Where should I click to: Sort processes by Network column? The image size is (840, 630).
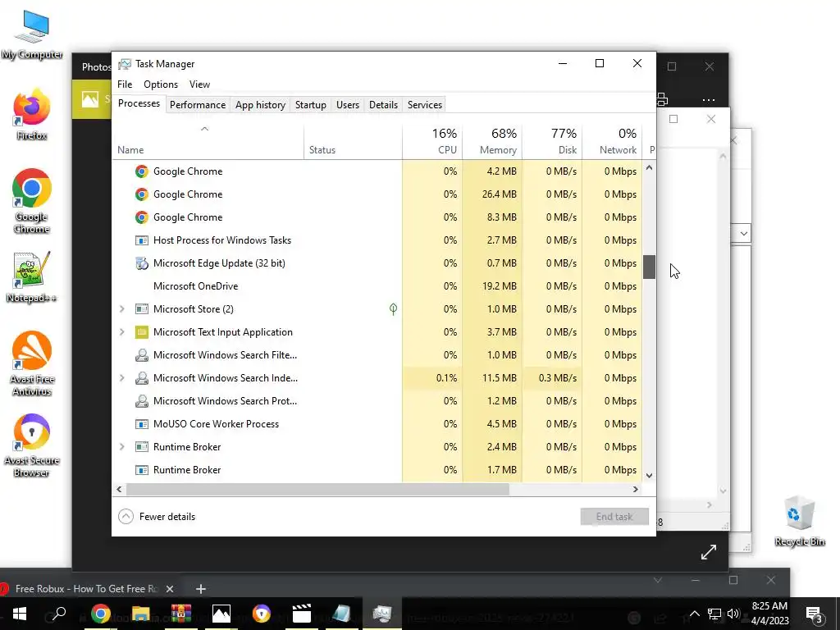tap(612, 142)
